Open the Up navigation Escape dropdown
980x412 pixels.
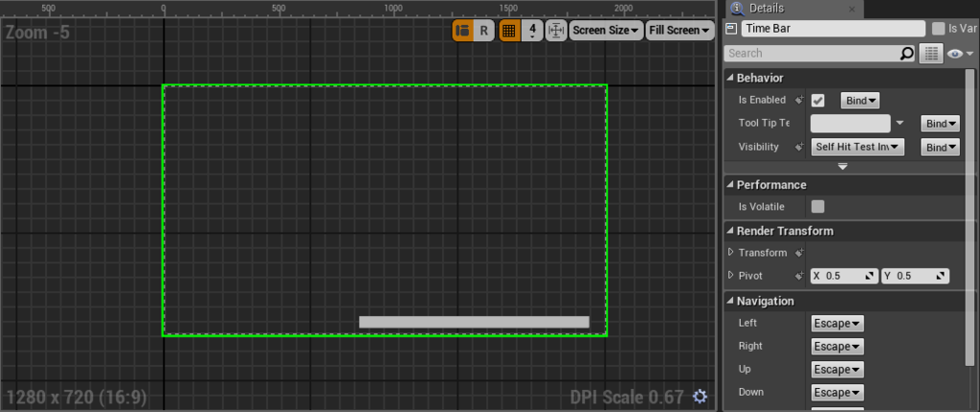point(837,370)
